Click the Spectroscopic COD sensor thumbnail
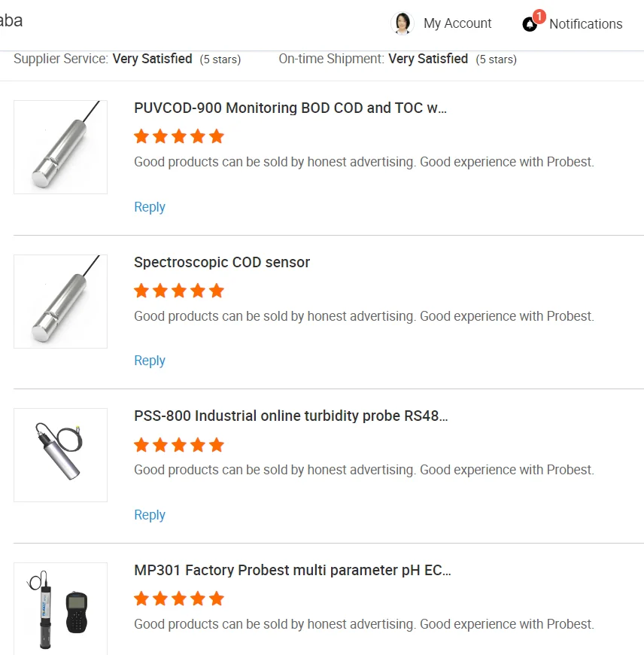This screenshot has width=644, height=655. point(60,301)
